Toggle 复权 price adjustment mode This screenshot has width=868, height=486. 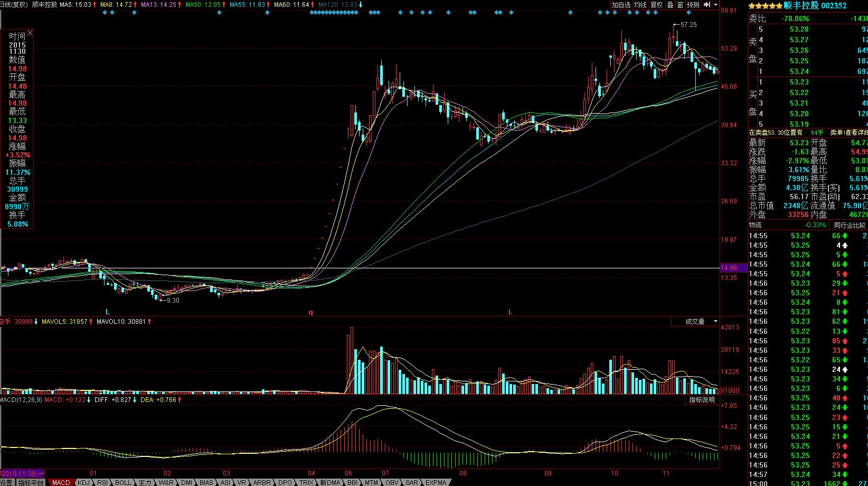click(x=656, y=5)
